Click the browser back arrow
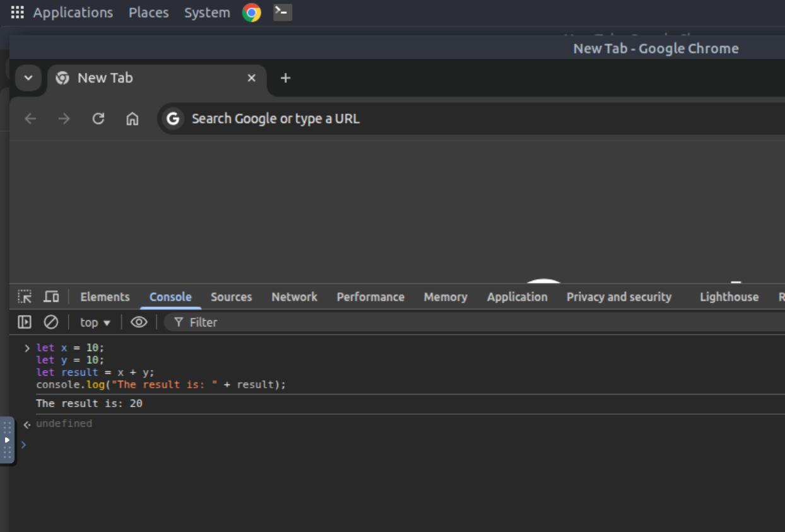The height and width of the screenshot is (532, 785). click(30, 119)
